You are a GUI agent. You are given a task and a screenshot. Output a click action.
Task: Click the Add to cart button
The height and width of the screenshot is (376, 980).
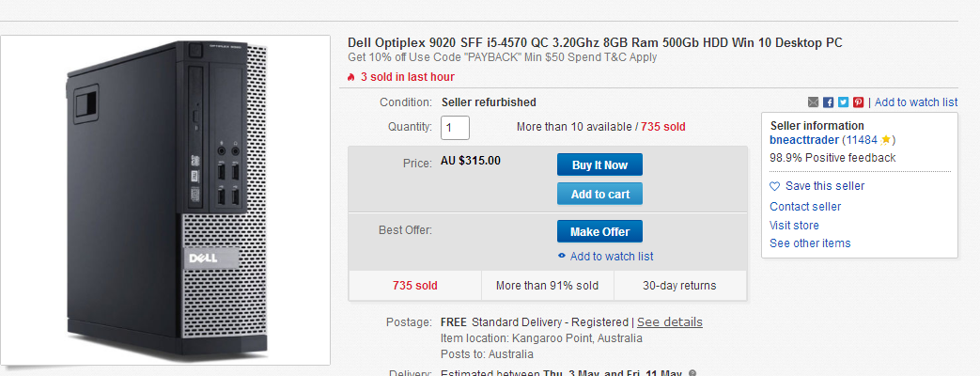coord(599,194)
